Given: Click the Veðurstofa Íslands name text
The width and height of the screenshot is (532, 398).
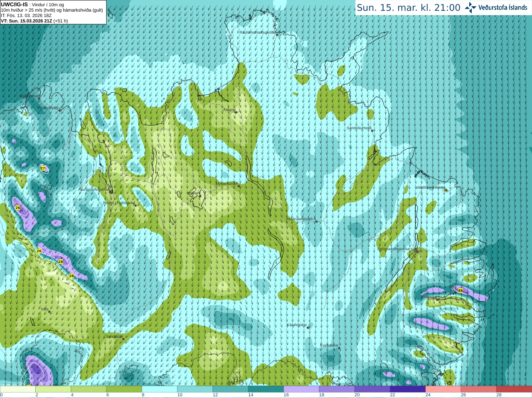Looking at the screenshot, I should pyautogui.click(x=502, y=7).
